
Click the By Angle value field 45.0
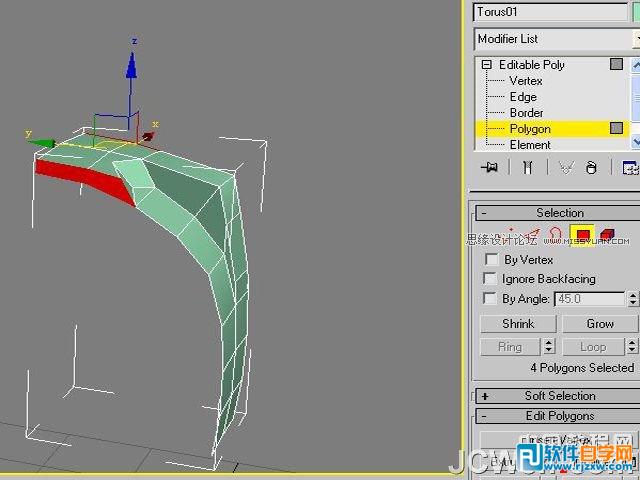[589, 299]
